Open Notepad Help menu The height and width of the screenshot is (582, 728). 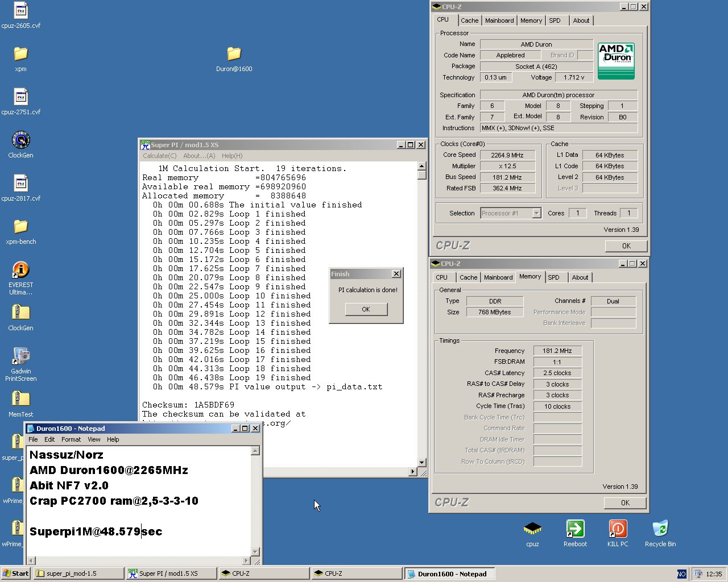click(113, 439)
